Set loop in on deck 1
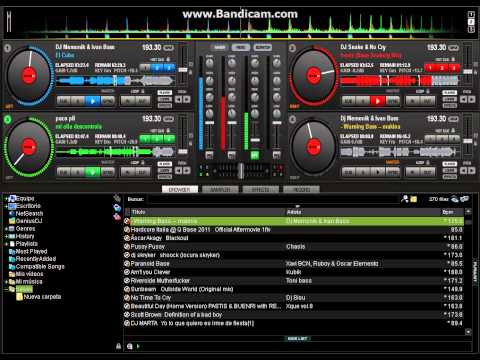The height and width of the screenshot is (360, 480). click(128, 101)
